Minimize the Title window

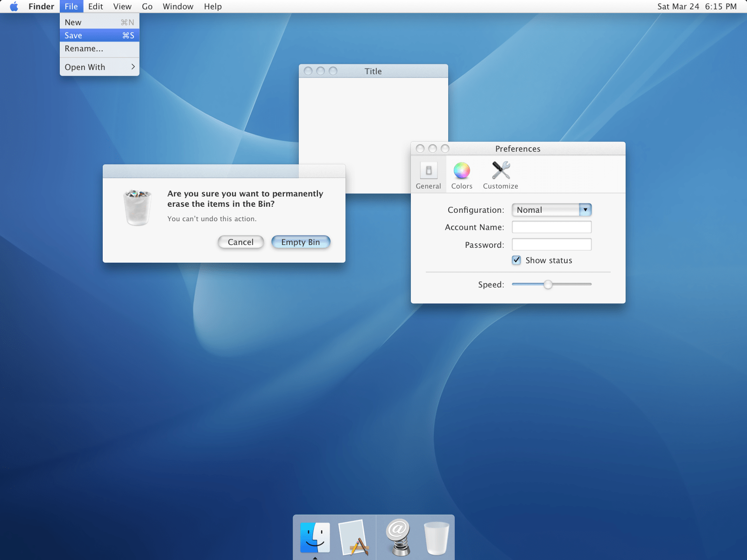pos(320,71)
